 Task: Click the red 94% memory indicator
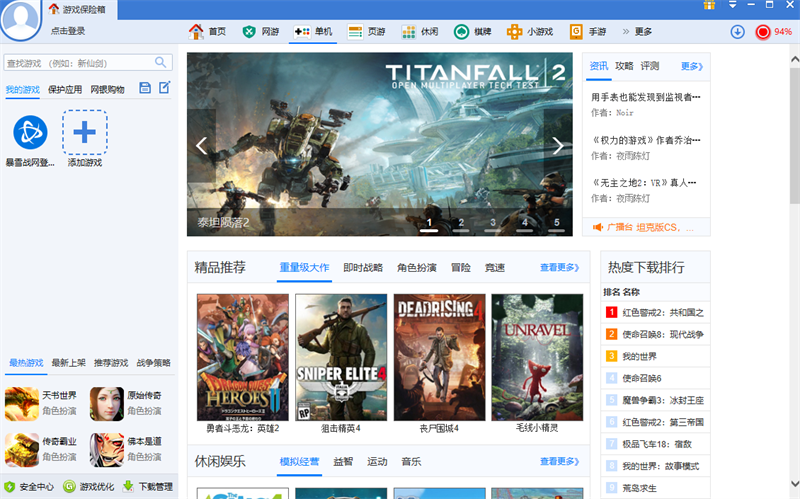point(774,32)
